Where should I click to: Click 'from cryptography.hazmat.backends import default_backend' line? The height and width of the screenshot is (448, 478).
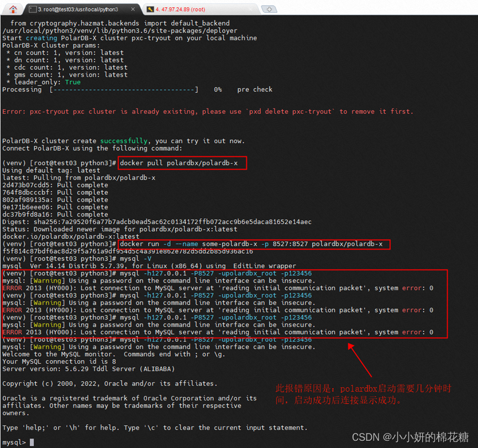coord(120,23)
